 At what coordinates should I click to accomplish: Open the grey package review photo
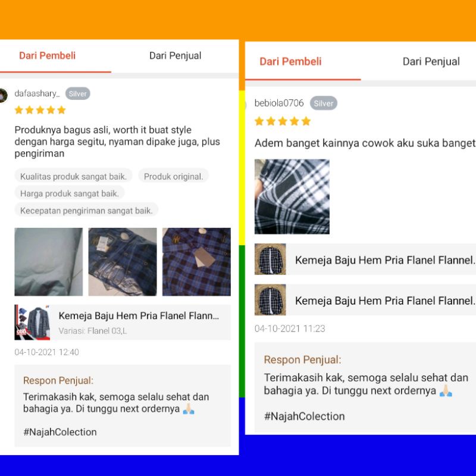pos(49,262)
